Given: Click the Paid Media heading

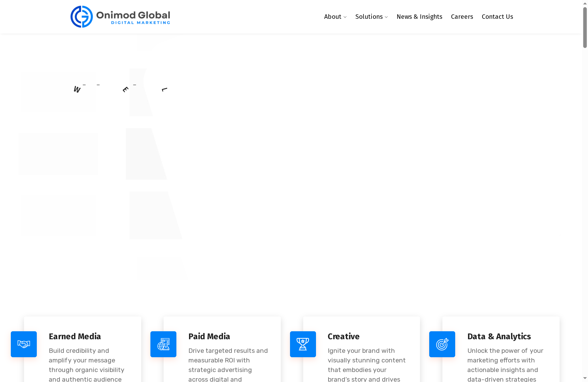Looking at the screenshot, I should pos(209,336).
